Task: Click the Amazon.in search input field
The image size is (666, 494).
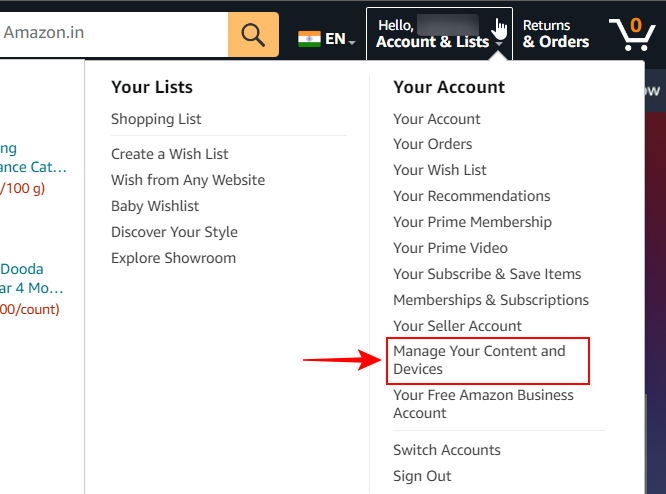Action: (x=110, y=33)
